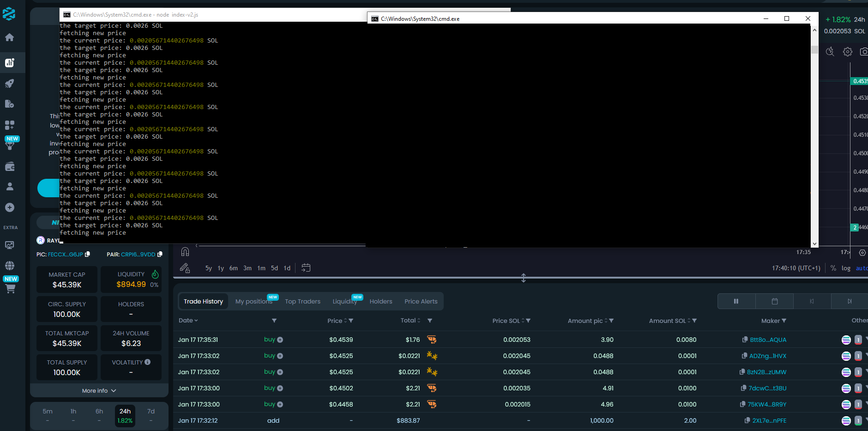
Task: Copy maker address Btt8o...AQUA
Action: (745, 340)
